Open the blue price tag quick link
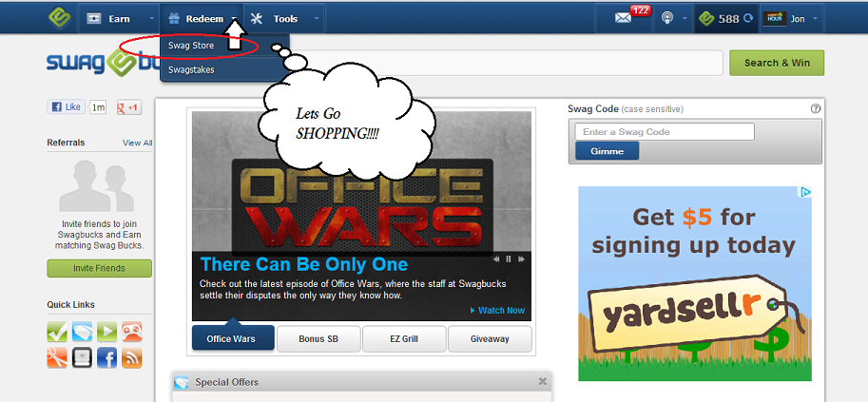 coord(82,331)
